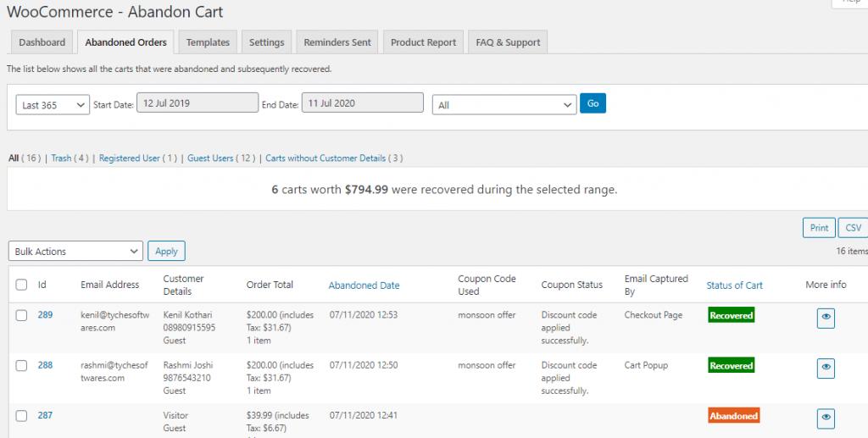Click the Checkout Page captured-by cell
The width and height of the screenshot is (868, 438).
click(654, 314)
